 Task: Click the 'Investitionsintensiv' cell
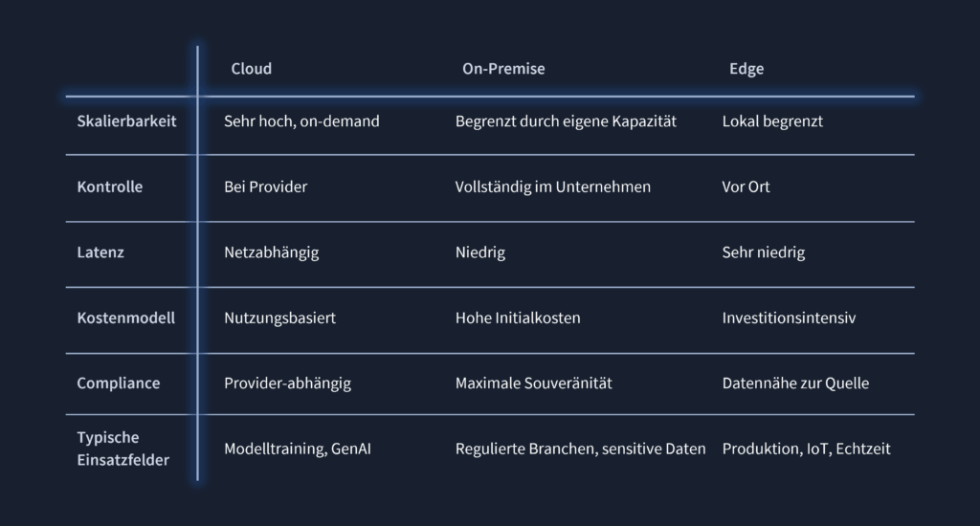click(789, 318)
